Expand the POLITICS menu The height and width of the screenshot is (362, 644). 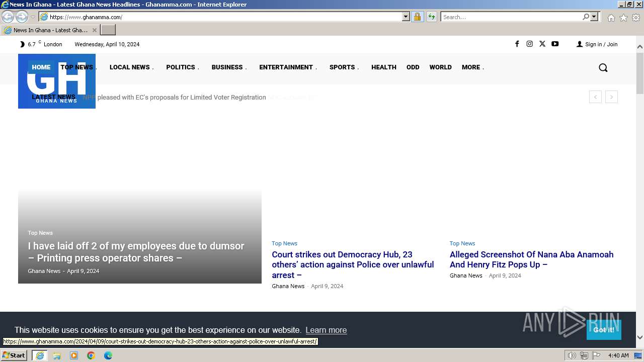point(183,67)
